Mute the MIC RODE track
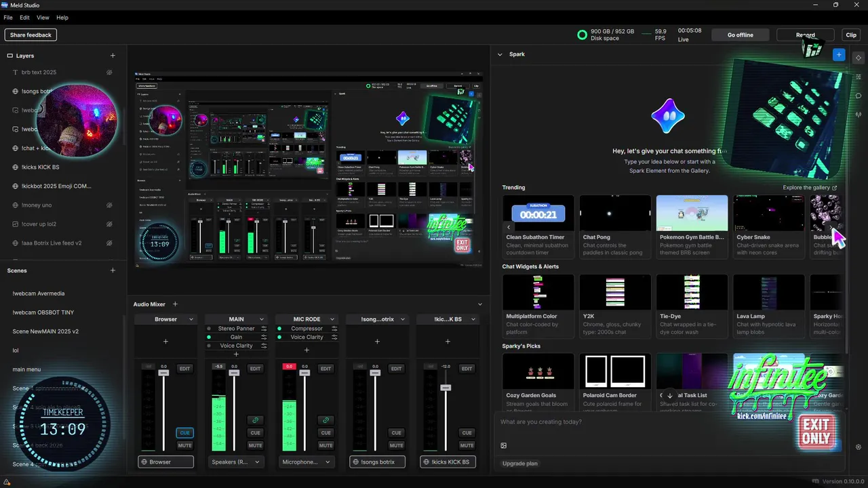The height and width of the screenshot is (488, 868). point(325,445)
